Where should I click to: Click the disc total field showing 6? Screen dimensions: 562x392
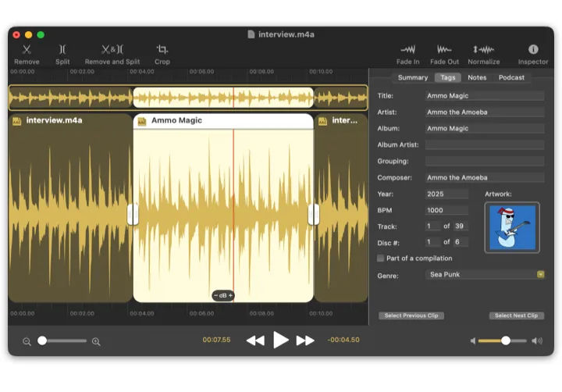(x=461, y=242)
